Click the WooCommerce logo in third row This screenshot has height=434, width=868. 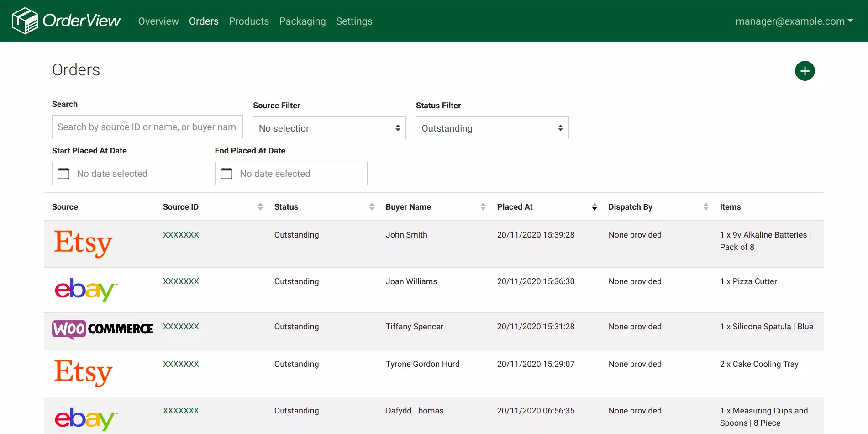(102, 329)
